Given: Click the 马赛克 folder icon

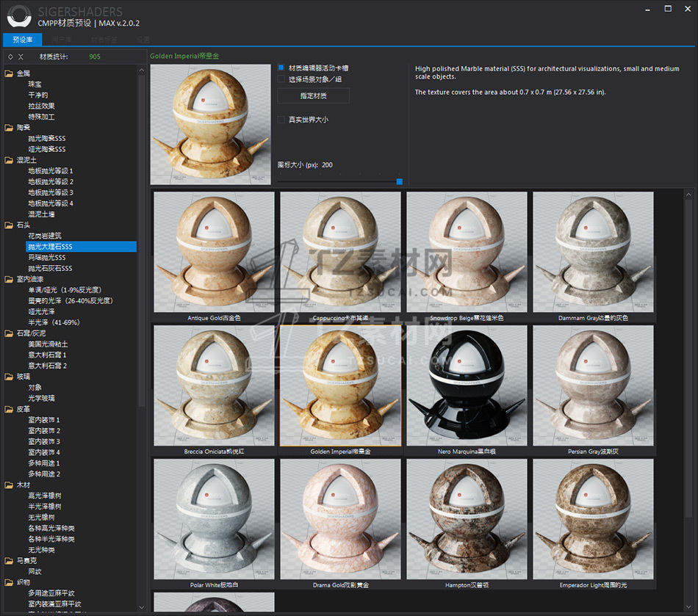Looking at the screenshot, I should pos(9,561).
